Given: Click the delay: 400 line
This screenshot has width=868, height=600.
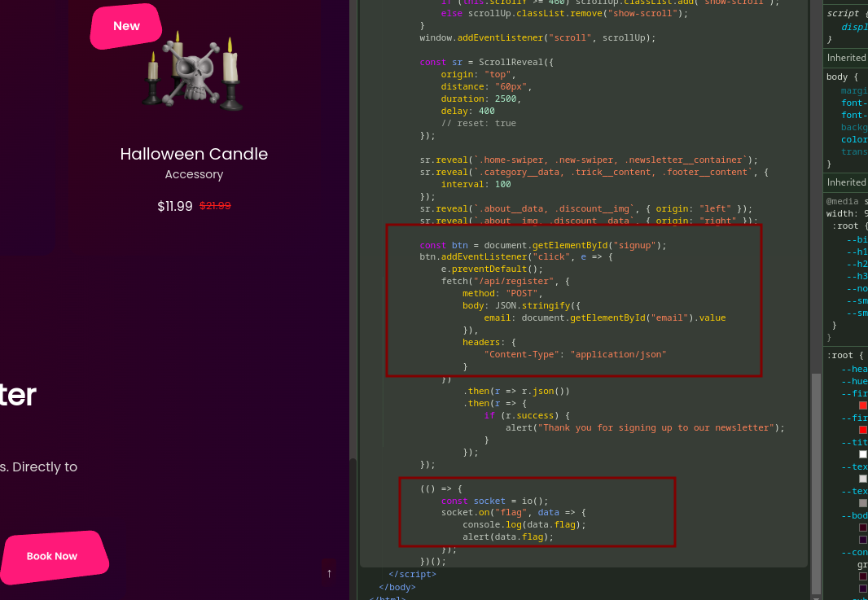Looking at the screenshot, I should pos(467,111).
